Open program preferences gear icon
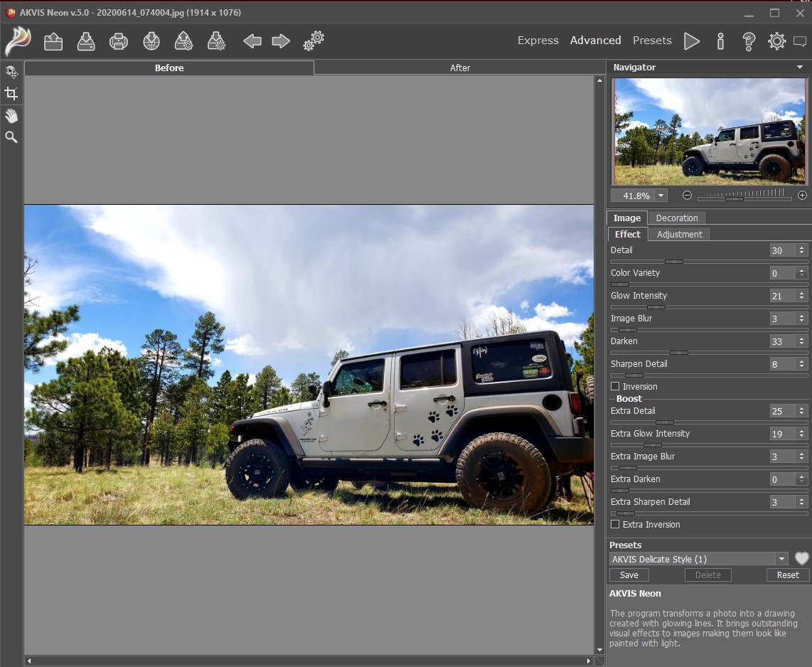Image resolution: width=812 pixels, height=667 pixels. click(x=776, y=41)
